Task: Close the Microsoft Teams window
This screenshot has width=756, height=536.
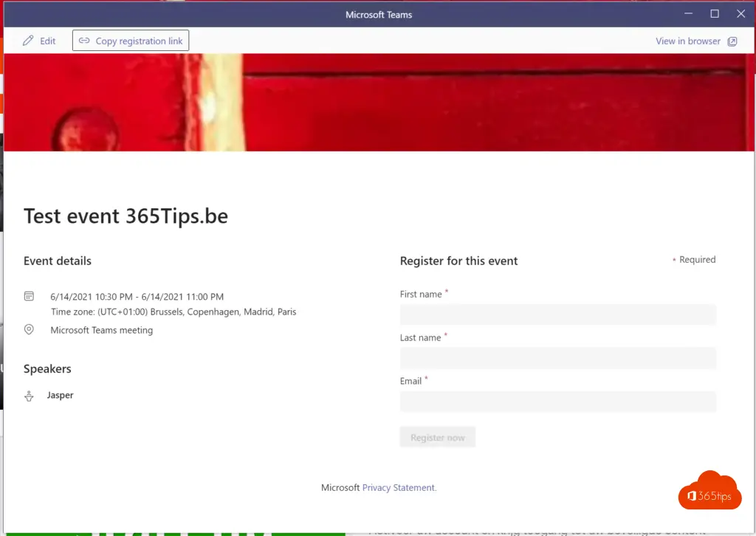Action: [x=740, y=13]
